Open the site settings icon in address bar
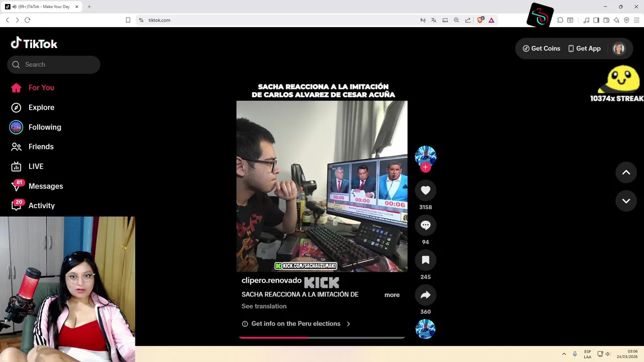The width and height of the screenshot is (644, 362). (141, 20)
